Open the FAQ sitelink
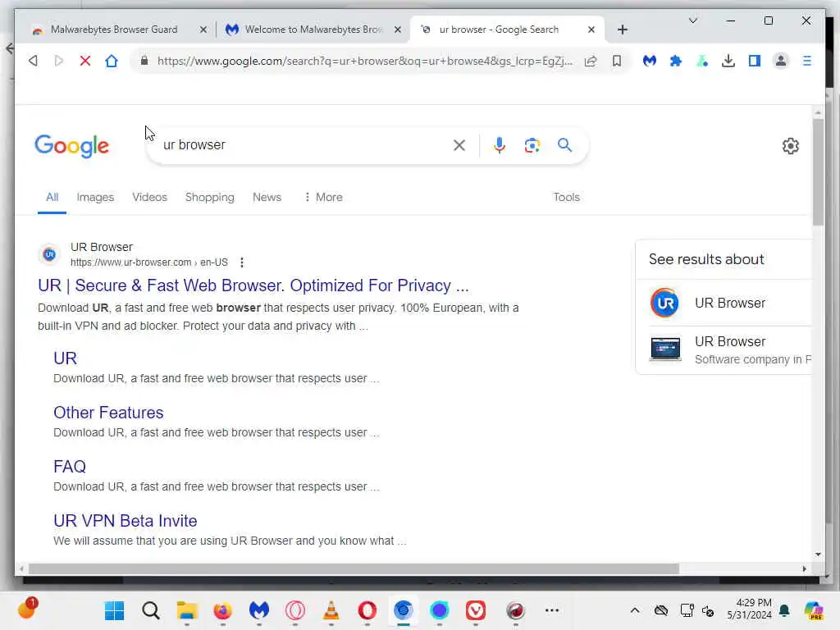Viewport: 840px width, 630px height. pyautogui.click(x=70, y=467)
